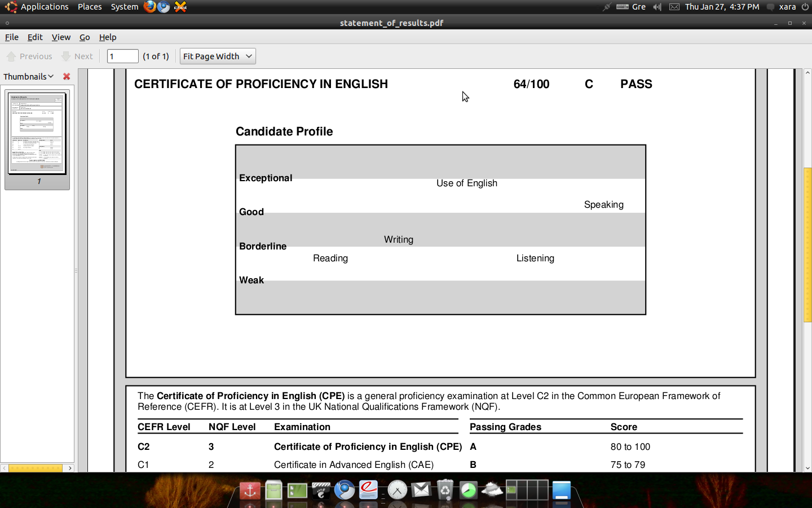This screenshot has width=812, height=508.
Task: Click the volume speaker icon
Action: click(x=657, y=7)
